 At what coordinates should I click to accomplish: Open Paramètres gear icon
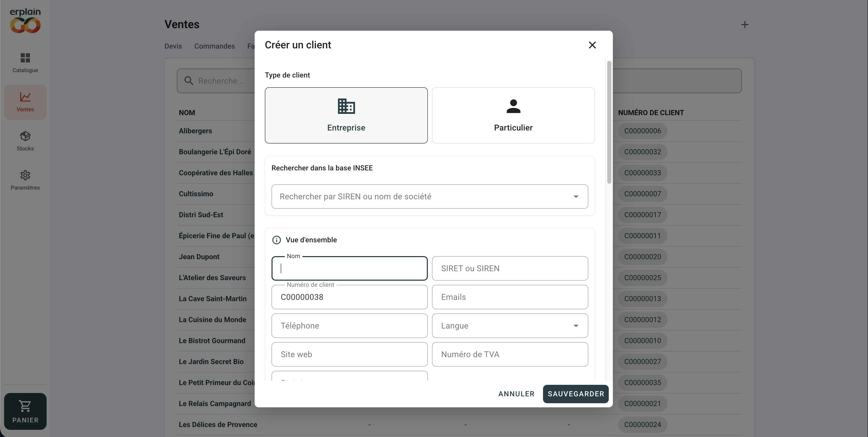(x=25, y=175)
